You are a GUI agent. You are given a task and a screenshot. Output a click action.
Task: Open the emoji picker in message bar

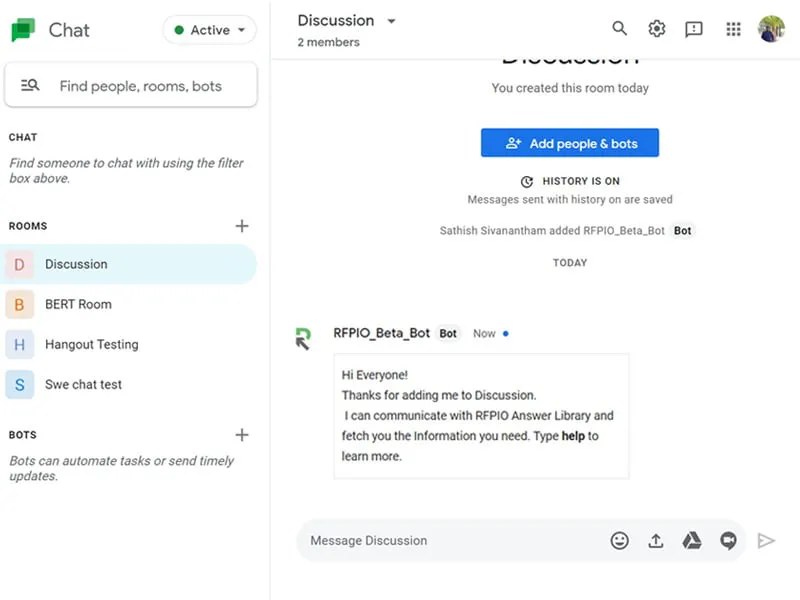click(620, 540)
